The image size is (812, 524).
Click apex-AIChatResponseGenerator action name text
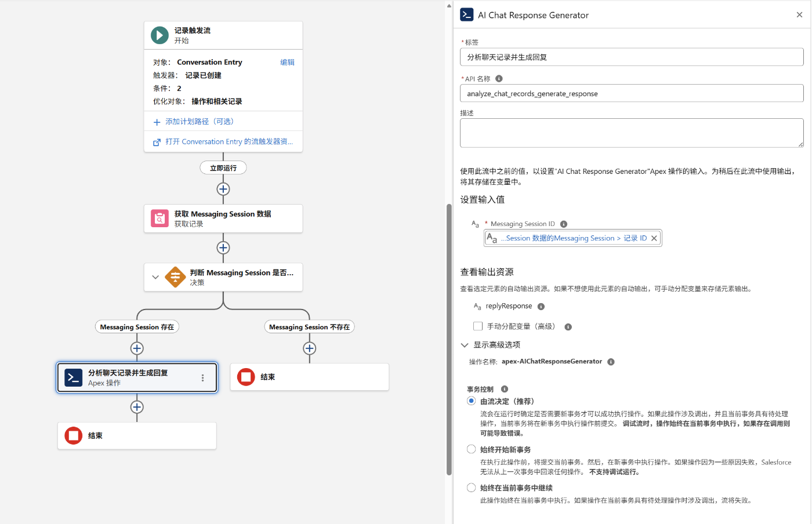pos(552,362)
